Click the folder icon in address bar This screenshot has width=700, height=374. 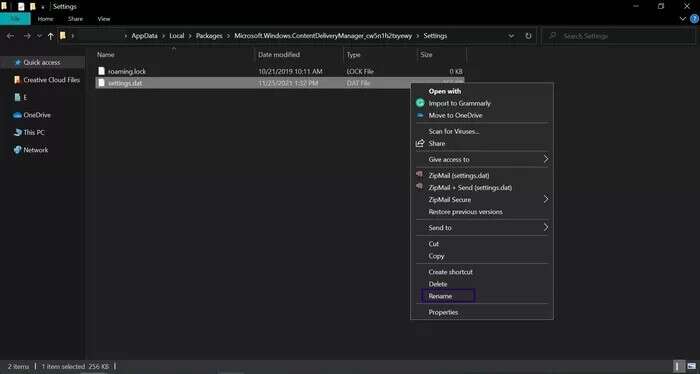coord(63,36)
